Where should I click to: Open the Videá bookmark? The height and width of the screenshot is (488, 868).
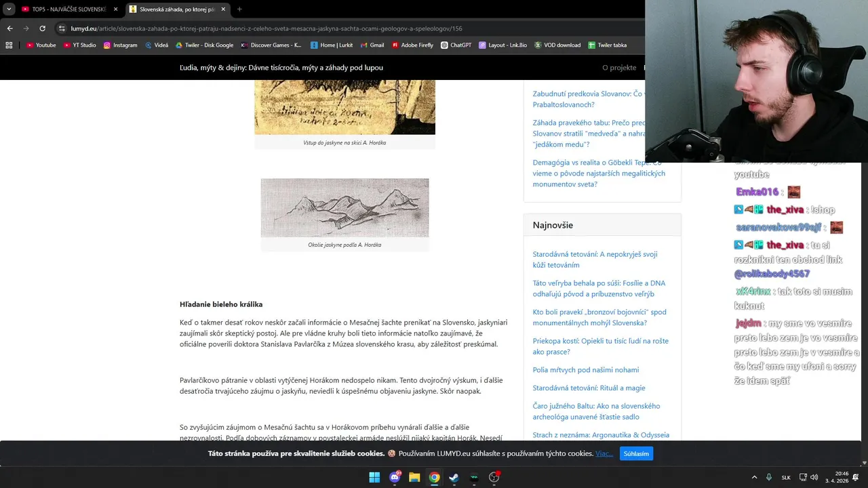[x=156, y=45]
